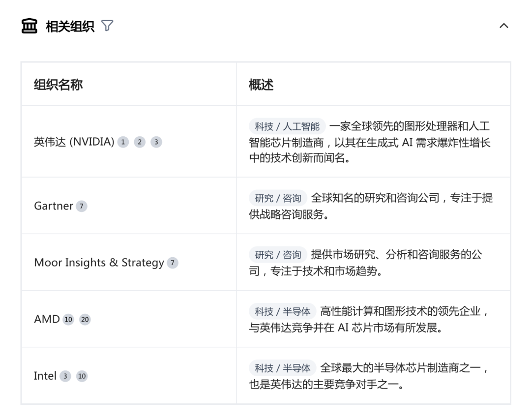Click the 研究 / 咨询 tag in Moor Insights row
The height and width of the screenshot is (420, 531).
pyautogui.click(x=278, y=254)
